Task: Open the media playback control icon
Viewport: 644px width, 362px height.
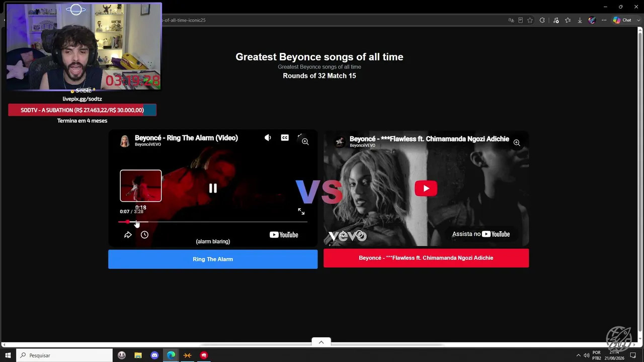Action: point(556,20)
